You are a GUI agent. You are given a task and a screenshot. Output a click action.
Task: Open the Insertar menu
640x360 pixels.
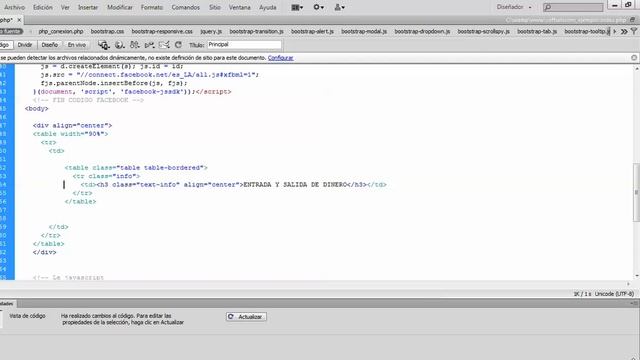[x=88, y=7]
